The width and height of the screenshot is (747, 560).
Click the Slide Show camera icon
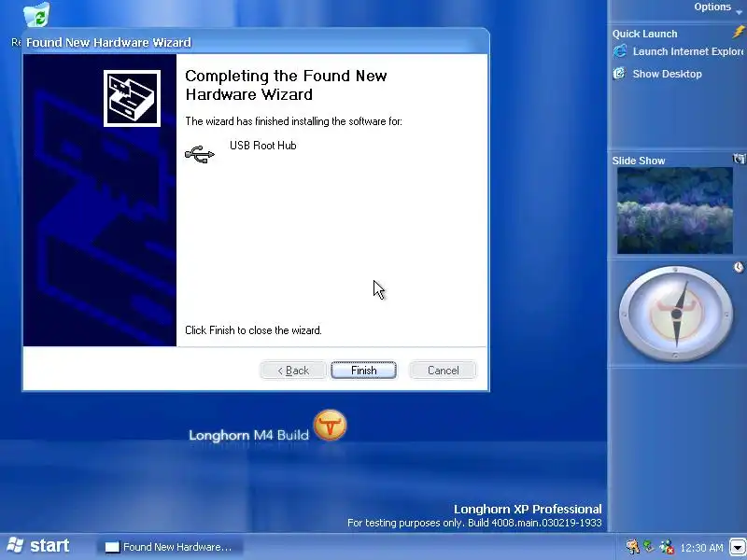click(x=739, y=159)
